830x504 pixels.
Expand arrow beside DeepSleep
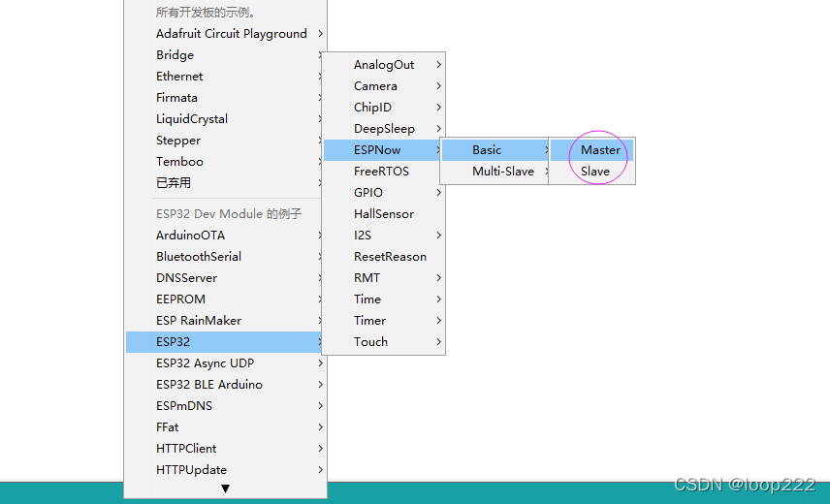tap(439, 129)
